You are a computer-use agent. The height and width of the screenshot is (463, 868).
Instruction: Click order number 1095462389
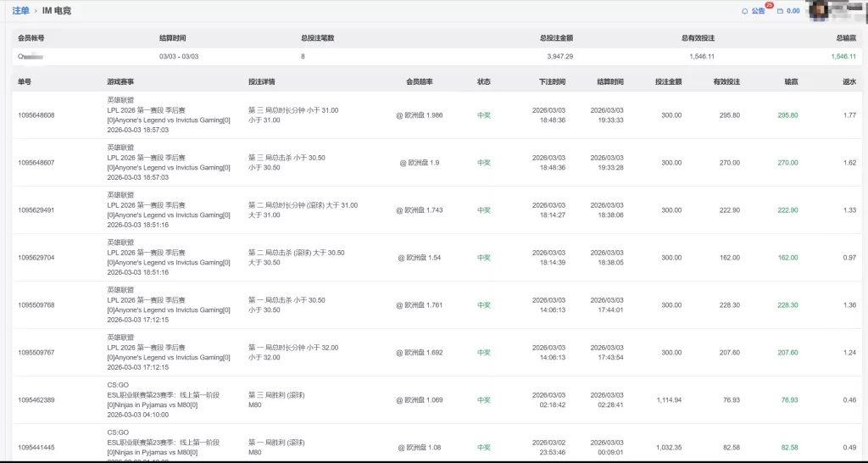pyautogui.click(x=36, y=400)
